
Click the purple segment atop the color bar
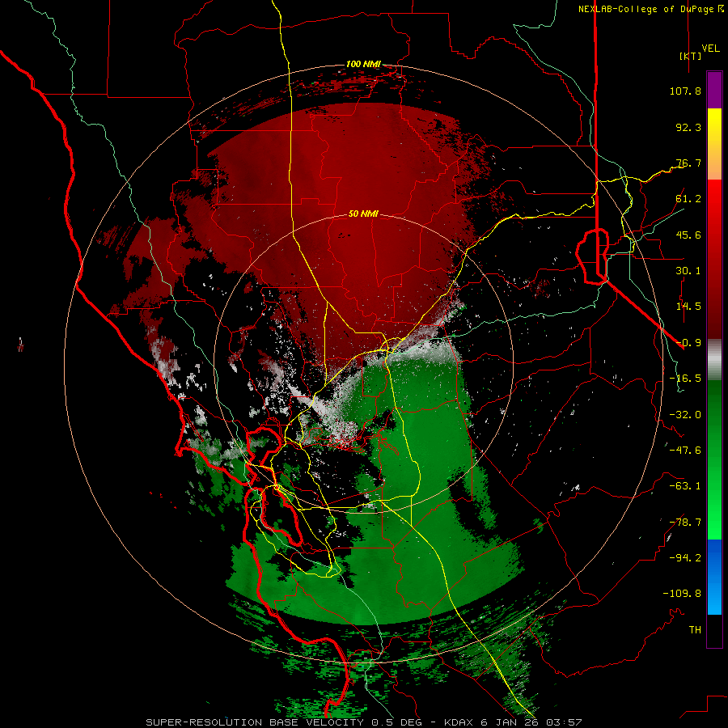coord(714,90)
